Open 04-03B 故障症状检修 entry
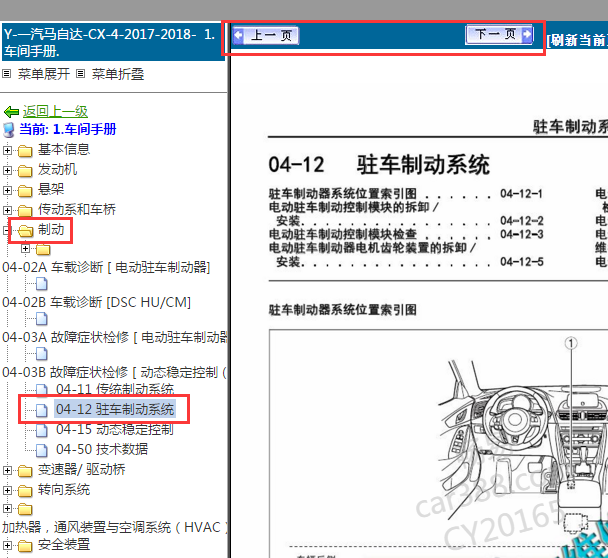The height and width of the screenshot is (558, 608). pyautogui.click(x=114, y=372)
